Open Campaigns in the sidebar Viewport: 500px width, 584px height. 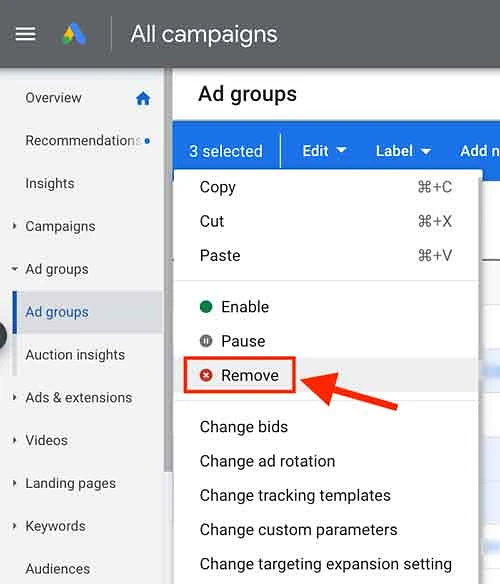[x=60, y=226]
